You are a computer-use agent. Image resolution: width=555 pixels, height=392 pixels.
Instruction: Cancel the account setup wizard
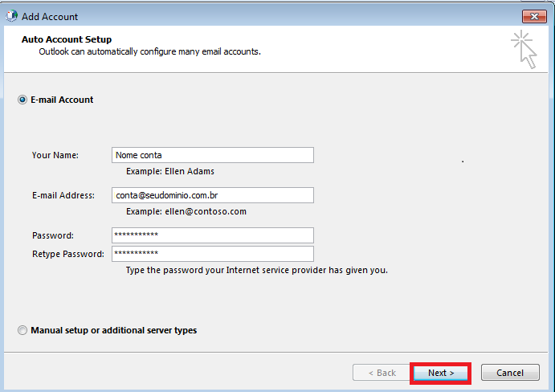tap(510, 373)
